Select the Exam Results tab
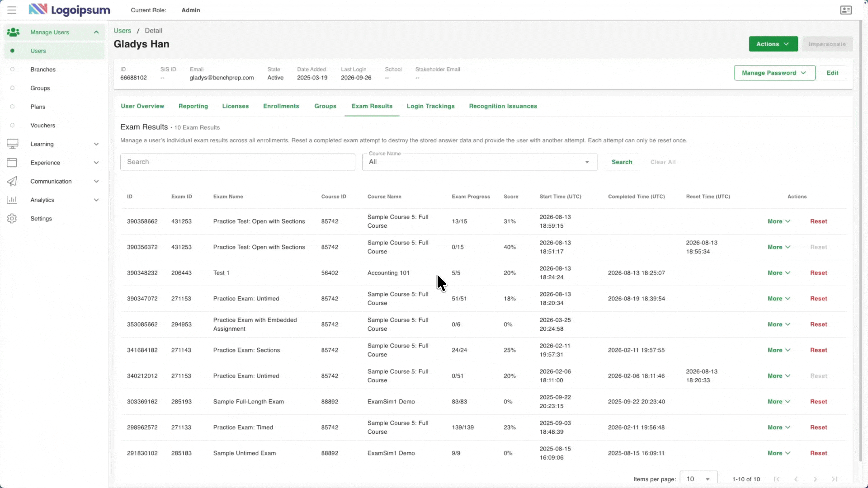 coord(372,106)
